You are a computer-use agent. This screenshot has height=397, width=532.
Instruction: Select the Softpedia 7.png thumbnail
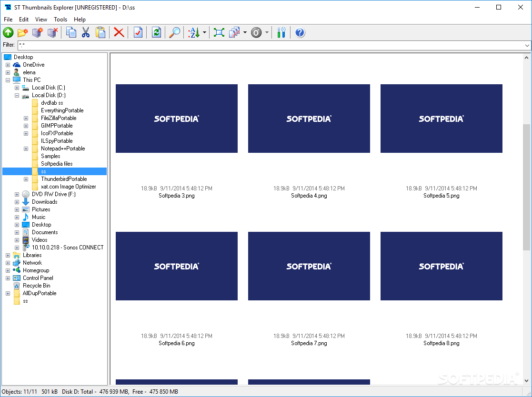[309, 266]
